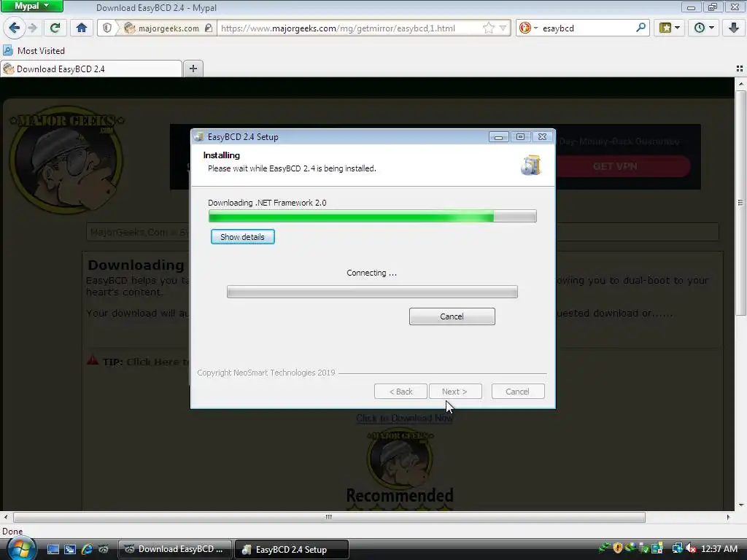Image resolution: width=747 pixels, height=560 pixels.
Task: Run the search with magnifier icon
Action: (640, 28)
